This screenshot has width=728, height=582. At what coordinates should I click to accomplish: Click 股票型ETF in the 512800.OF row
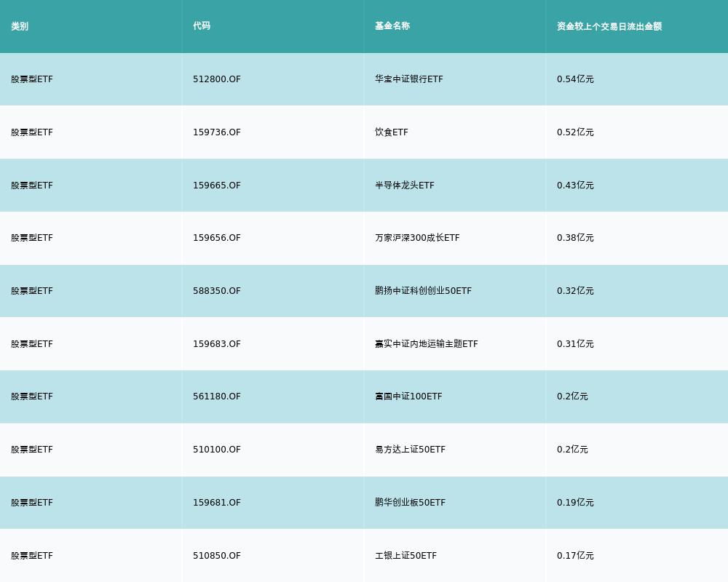(x=32, y=79)
